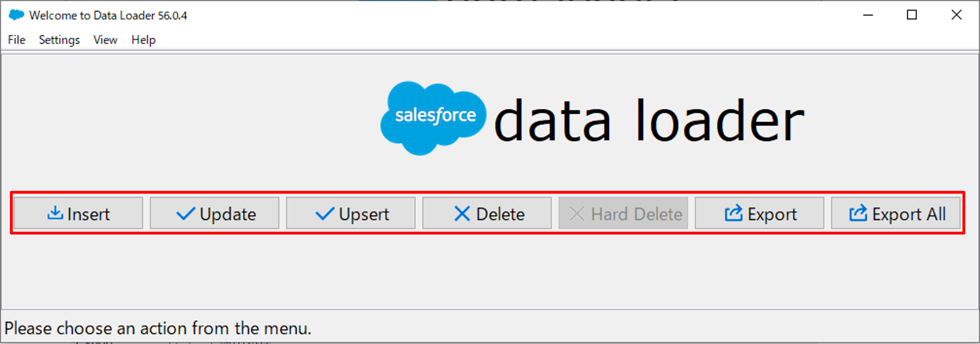Click the 'data loader' heading text
This screenshot has width=980, height=344.
[649, 120]
